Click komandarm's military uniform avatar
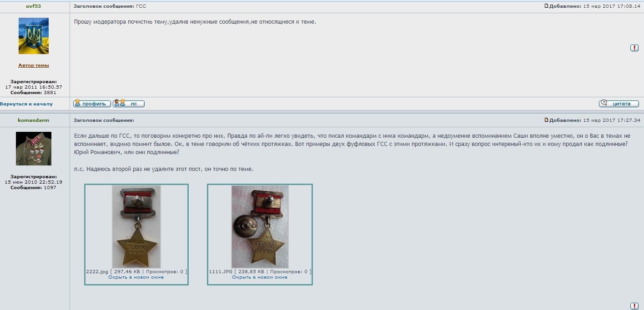Image resolution: width=644 pixels, height=310 pixels. pos(34,148)
